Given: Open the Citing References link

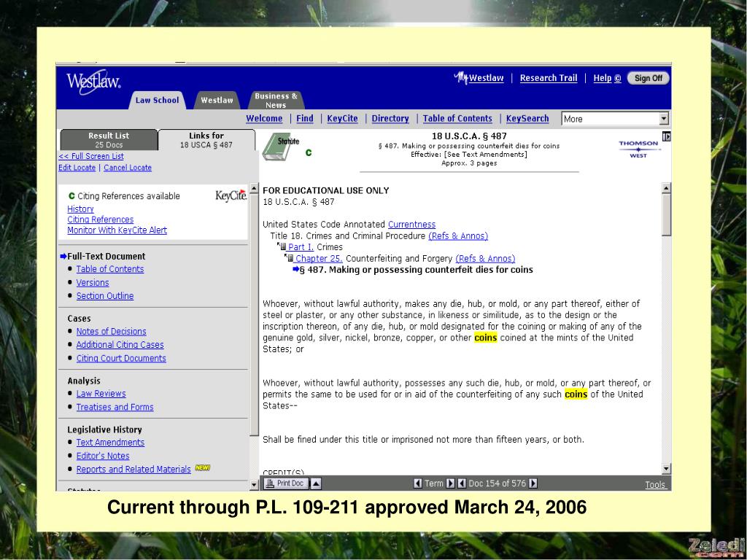Looking at the screenshot, I should [x=101, y=219].
